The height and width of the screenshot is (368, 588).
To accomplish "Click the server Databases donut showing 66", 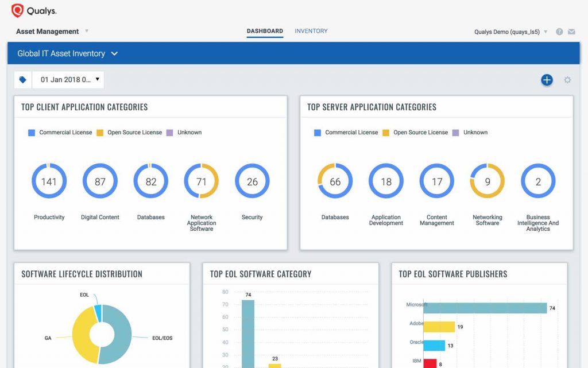I will coord(335,181).
